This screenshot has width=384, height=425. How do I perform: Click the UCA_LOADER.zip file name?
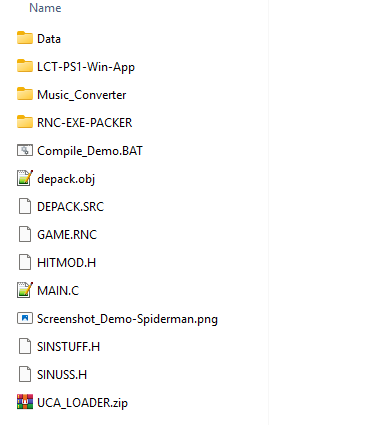click(82, 403)
